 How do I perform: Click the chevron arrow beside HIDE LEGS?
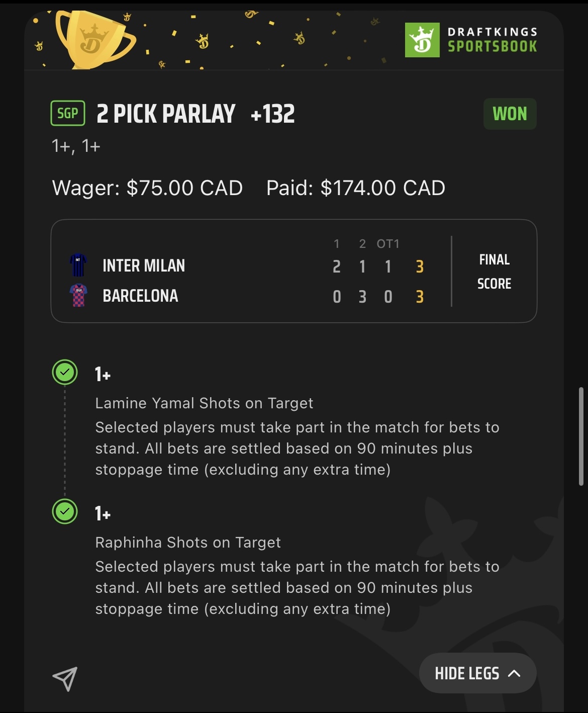point(515,673)
